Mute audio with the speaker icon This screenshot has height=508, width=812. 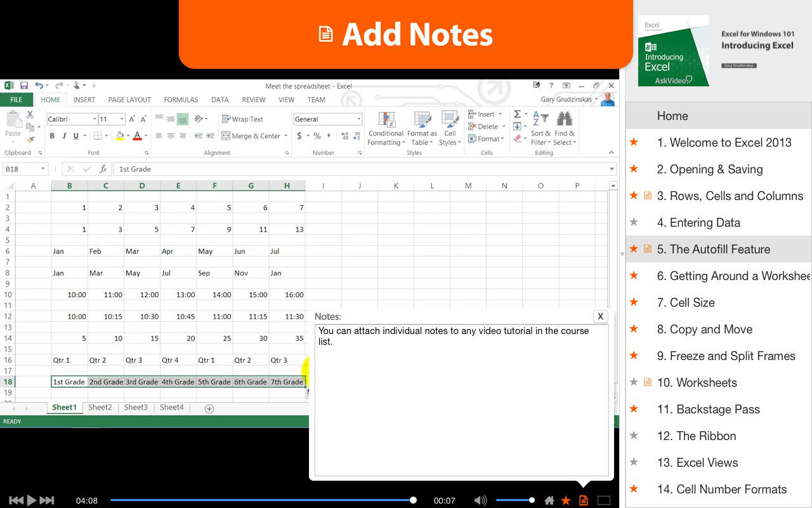pyautogui.click(x=481, y=500)
